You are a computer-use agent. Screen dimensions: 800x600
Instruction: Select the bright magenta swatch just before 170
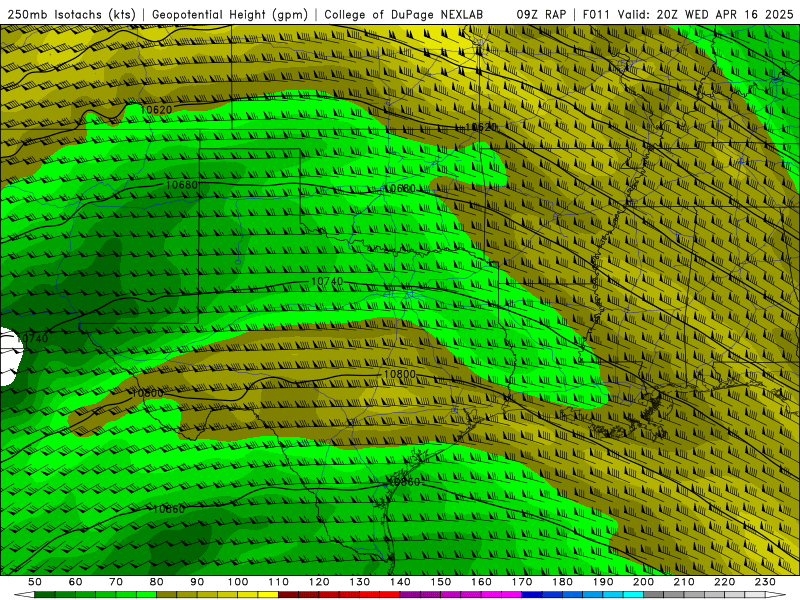512,595
